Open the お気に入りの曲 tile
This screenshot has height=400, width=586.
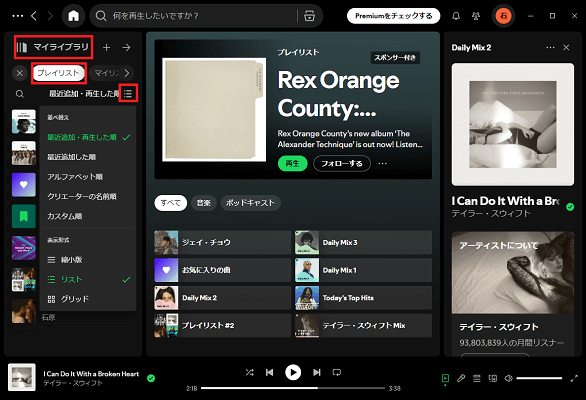click(x=222, y=270)
